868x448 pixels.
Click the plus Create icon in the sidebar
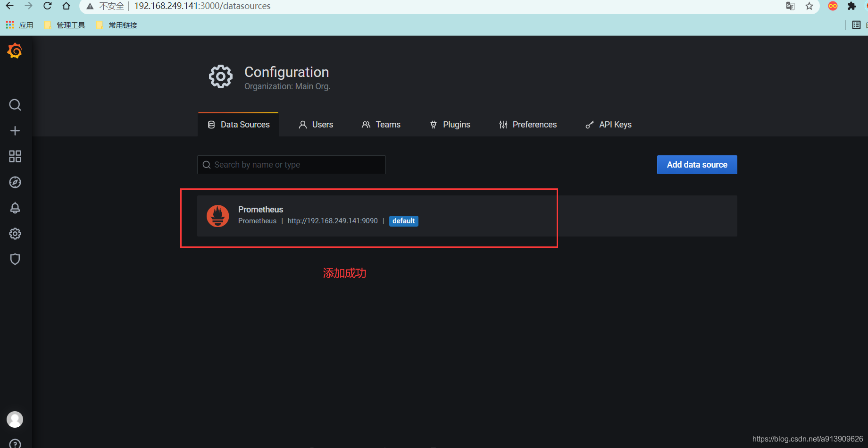coord(15,131)
